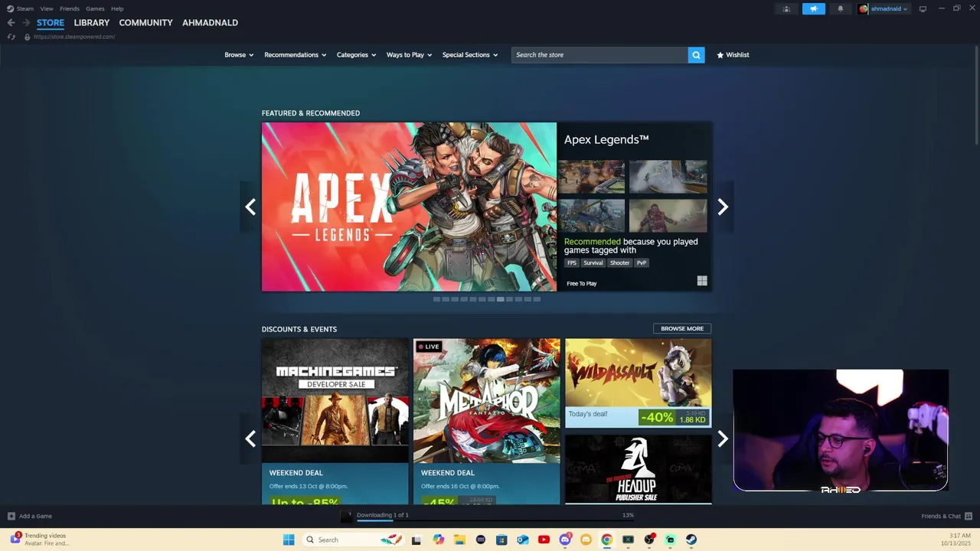Click the Steam back navigation arrow
The height and width of the screenshot is (551, 980).
[x=11, y=23]
